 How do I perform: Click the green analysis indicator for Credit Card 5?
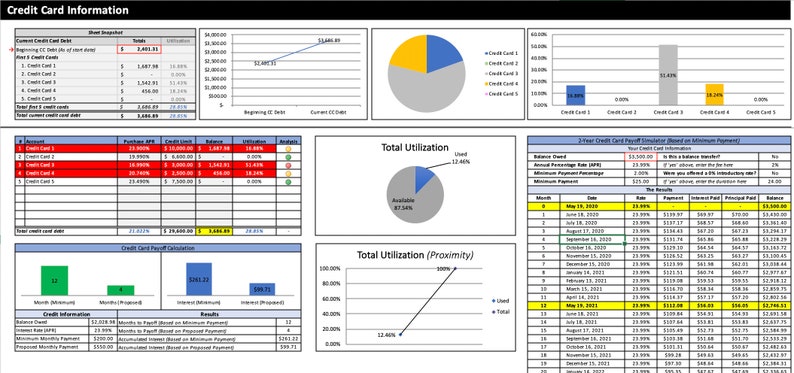click(288, 182)
